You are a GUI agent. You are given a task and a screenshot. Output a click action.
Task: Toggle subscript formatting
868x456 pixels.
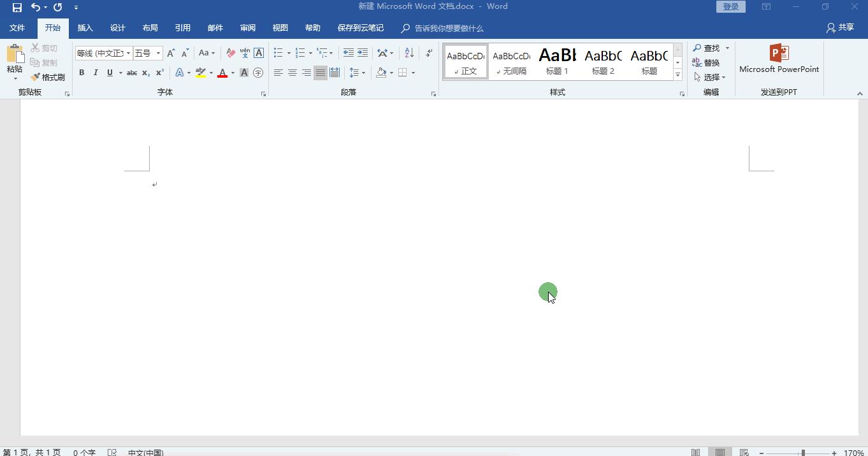coord(146,73)
